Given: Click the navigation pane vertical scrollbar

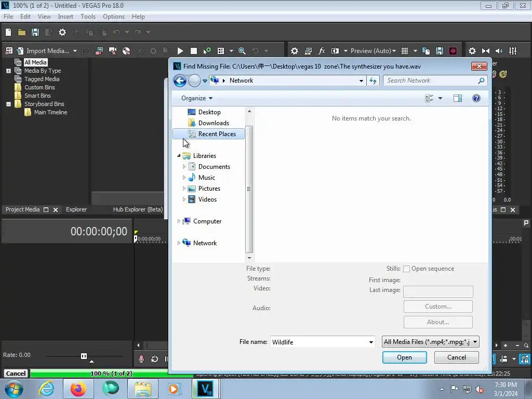Looking at the screenshot, I should [x=249, y=189].
